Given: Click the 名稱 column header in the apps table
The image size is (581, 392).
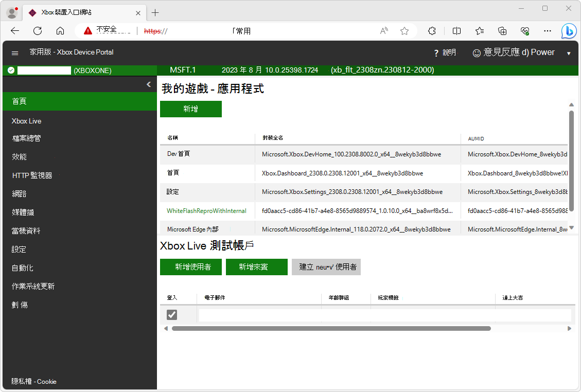Looking at the screenshot, I should click(x=172, y=138).
